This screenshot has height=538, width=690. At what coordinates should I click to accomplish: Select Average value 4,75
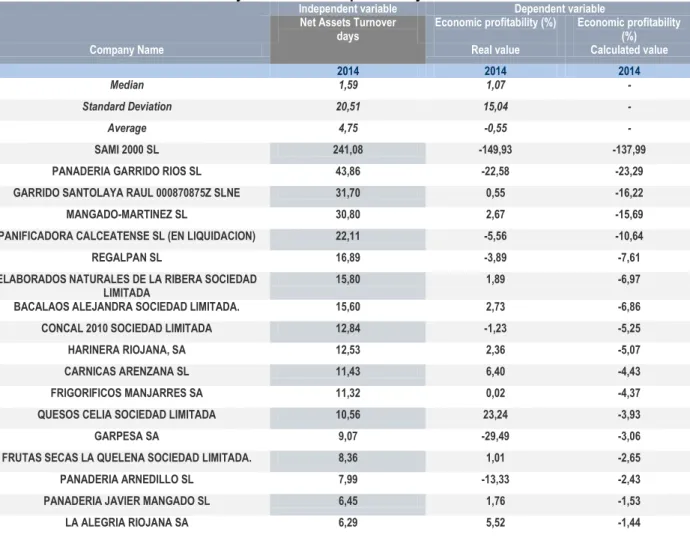pos(348,128)
